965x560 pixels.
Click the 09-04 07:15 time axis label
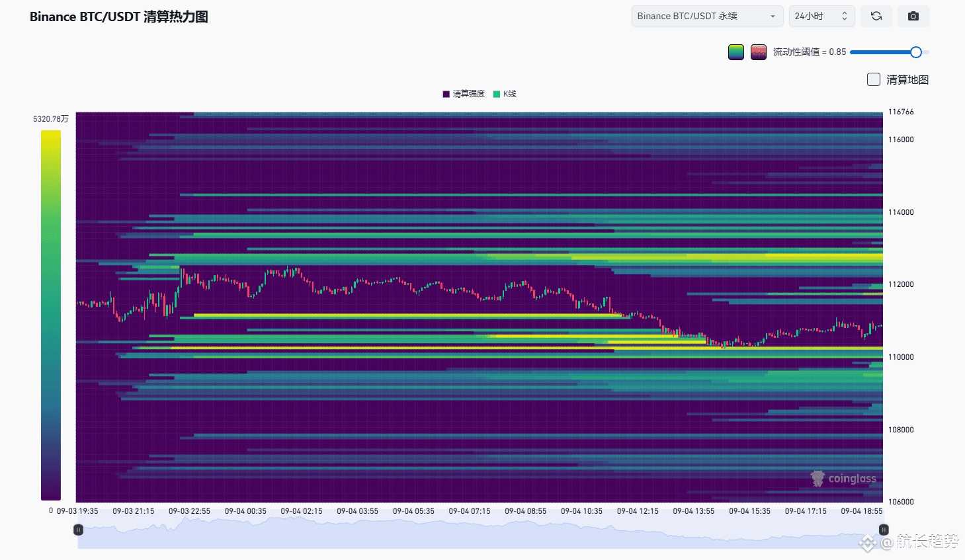(x=470, y=511)
